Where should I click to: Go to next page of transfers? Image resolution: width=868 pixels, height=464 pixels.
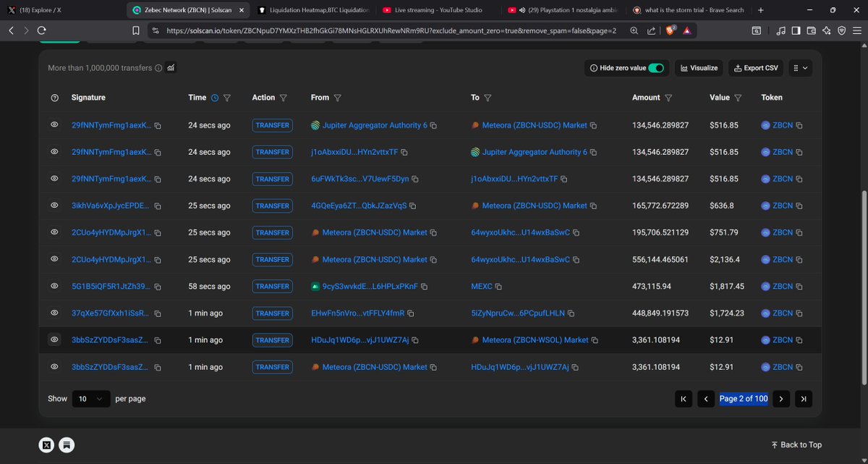pos(780,399)
